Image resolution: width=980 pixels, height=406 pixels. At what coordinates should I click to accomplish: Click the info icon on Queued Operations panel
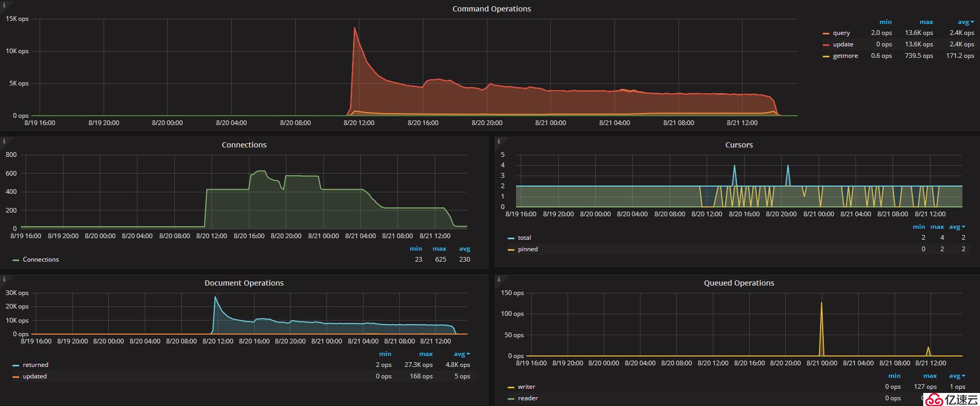498,279
